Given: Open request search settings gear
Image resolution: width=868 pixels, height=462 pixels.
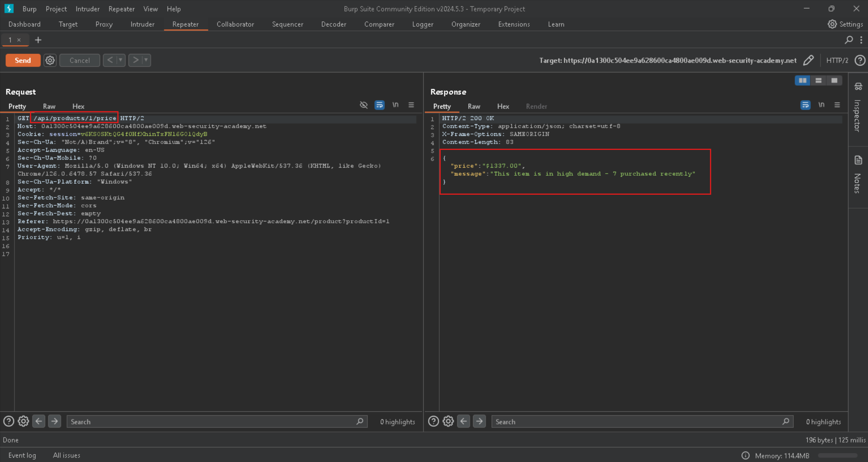Looking at the screenshot, I should click(x=24, y=422).
